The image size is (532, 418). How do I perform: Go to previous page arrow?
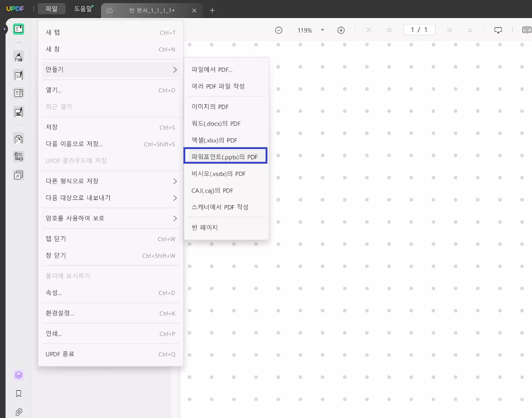389,30
